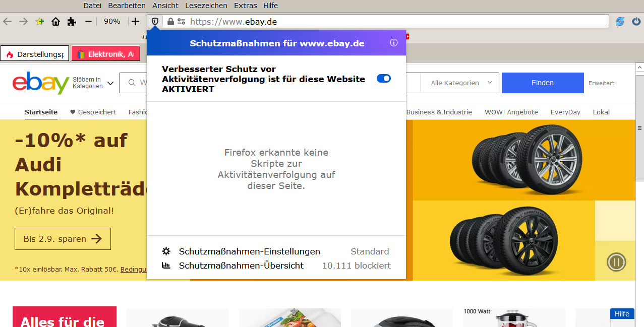
Task: Open the Lokal nav link
Action: point(601,112)
